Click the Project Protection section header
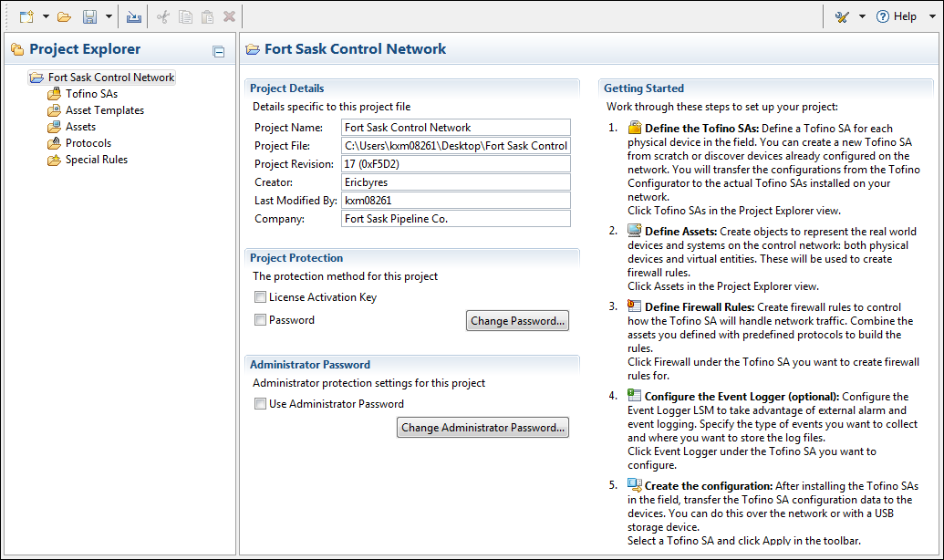 [296, 258]
